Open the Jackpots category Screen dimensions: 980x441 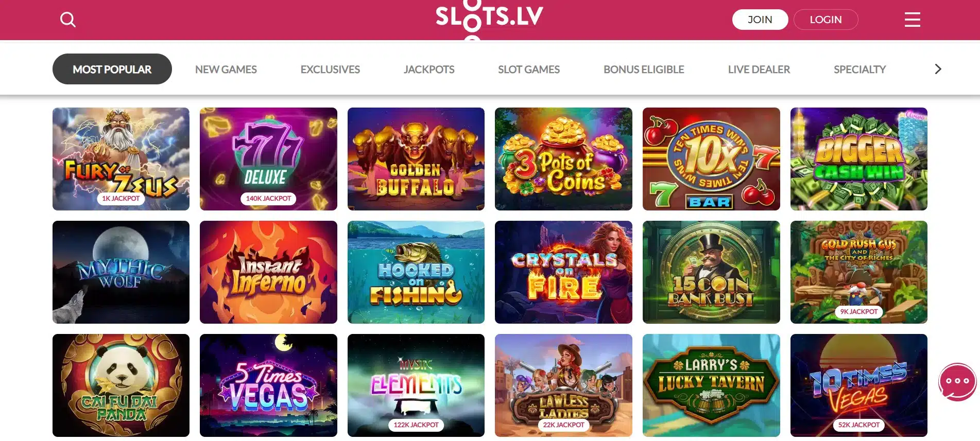tap(429, 69)
